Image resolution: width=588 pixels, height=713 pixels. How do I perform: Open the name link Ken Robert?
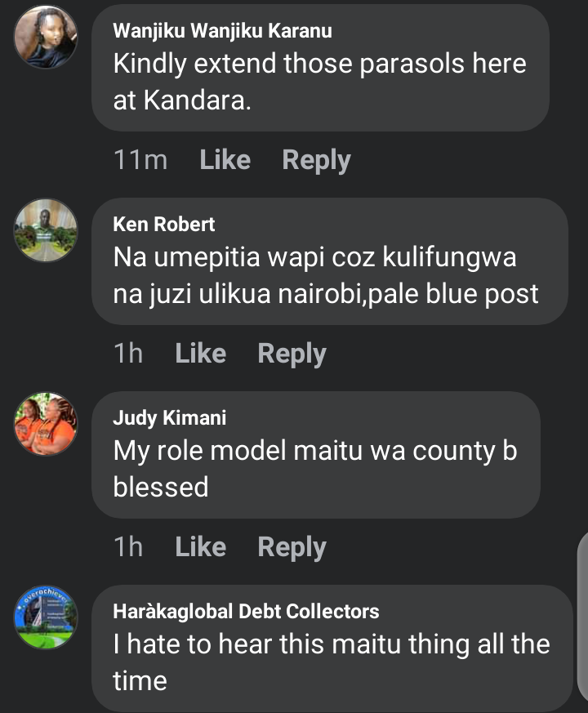pos(164,224)
